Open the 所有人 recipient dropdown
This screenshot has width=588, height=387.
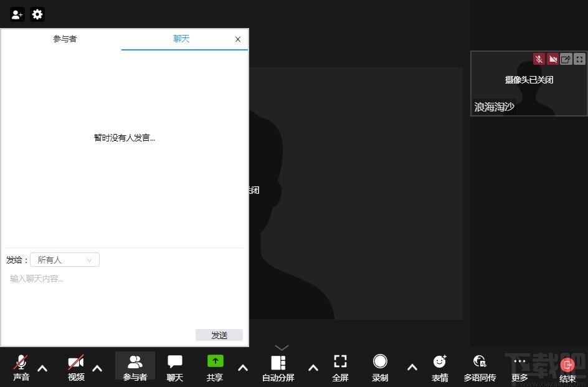click(64, 260)
